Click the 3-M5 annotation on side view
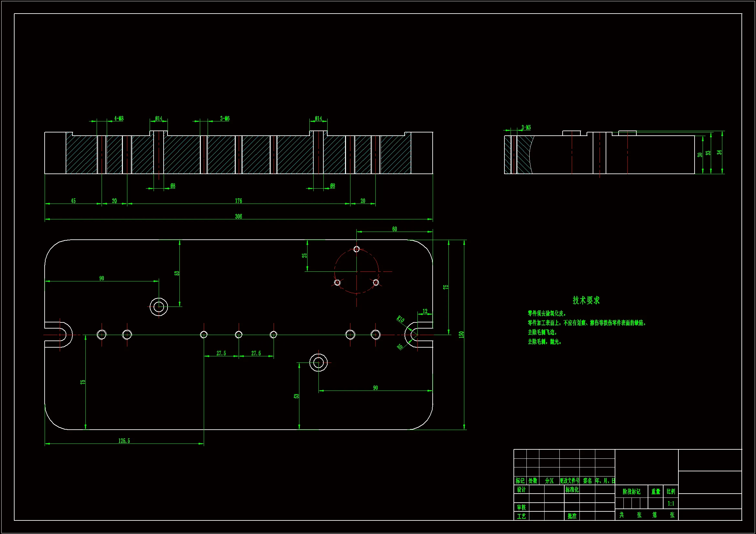 [526, 127]
